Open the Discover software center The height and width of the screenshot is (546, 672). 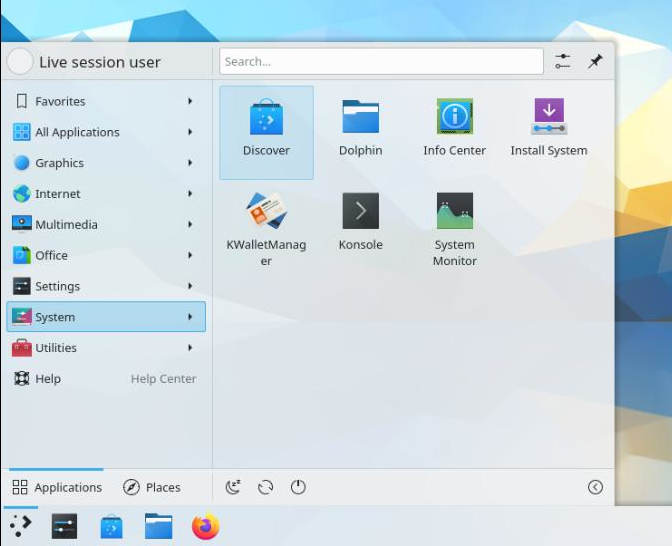pos(266,131)
